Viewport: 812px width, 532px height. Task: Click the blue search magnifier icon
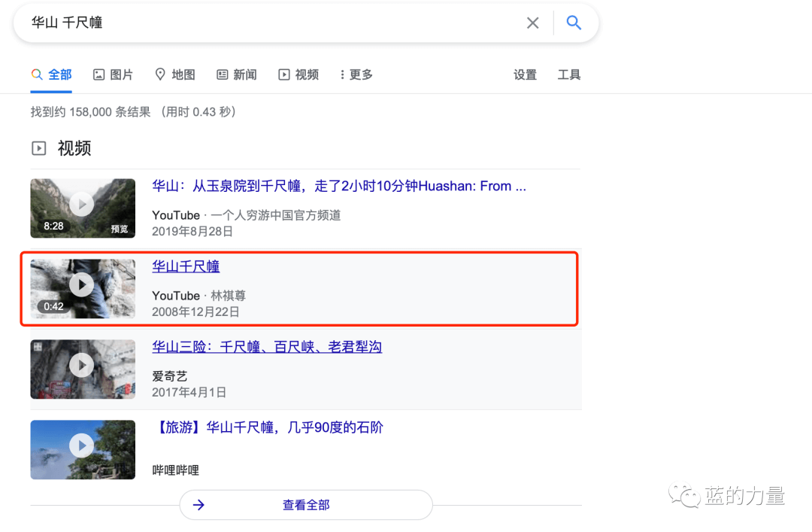pos(574,23)
